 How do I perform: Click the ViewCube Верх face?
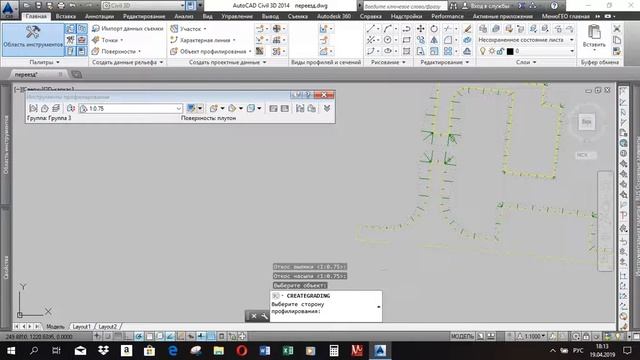(x=587, y=122)
